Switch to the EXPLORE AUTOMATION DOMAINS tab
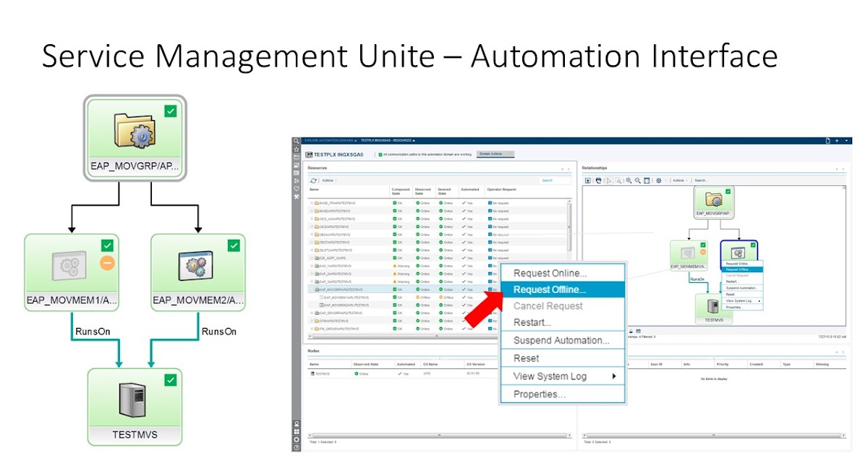 click(330, 140)
